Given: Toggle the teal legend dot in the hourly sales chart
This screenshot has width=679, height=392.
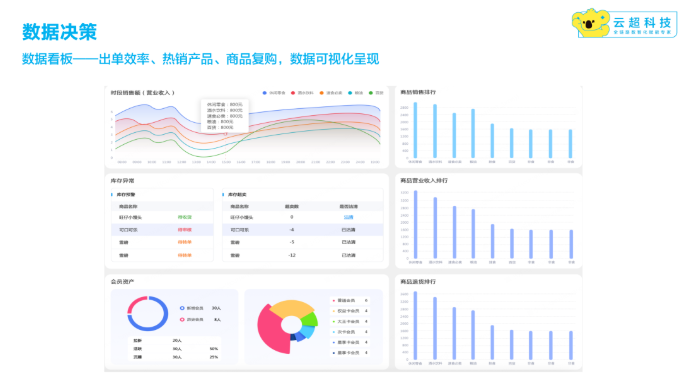Looking at the screenshot, I should (350, 93).
